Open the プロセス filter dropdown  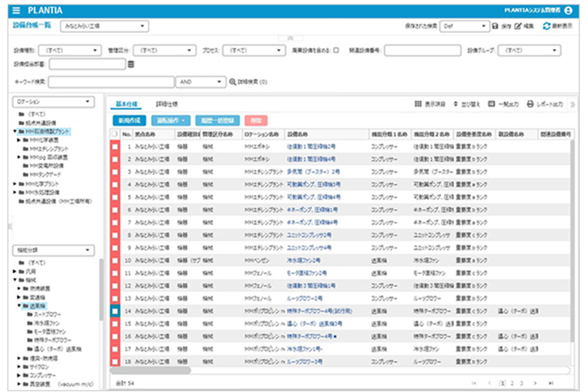pyautogui.click(x=254, y=50)
